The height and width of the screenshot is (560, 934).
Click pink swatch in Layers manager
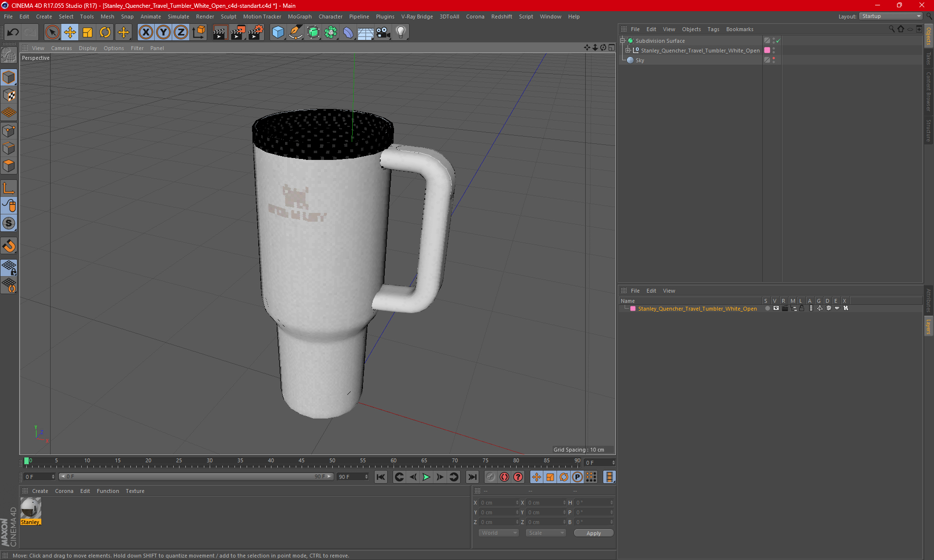pyautogui.click(x=633, y=309)
